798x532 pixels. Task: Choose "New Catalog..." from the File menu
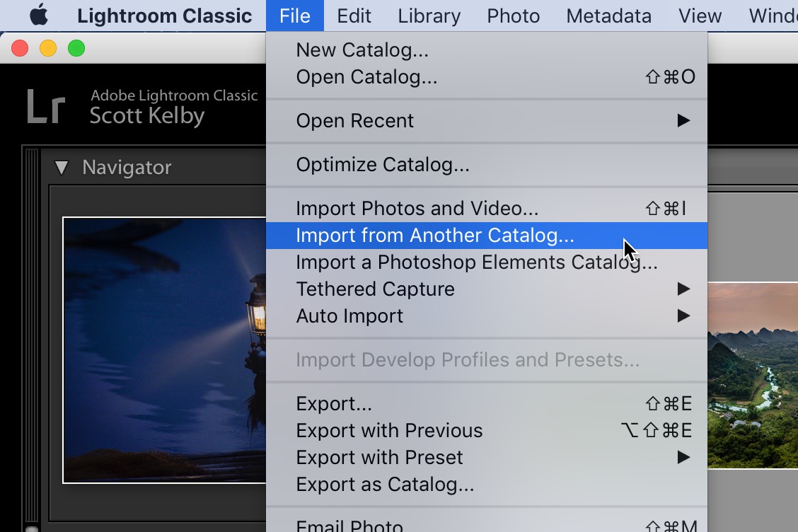[363, 50]
